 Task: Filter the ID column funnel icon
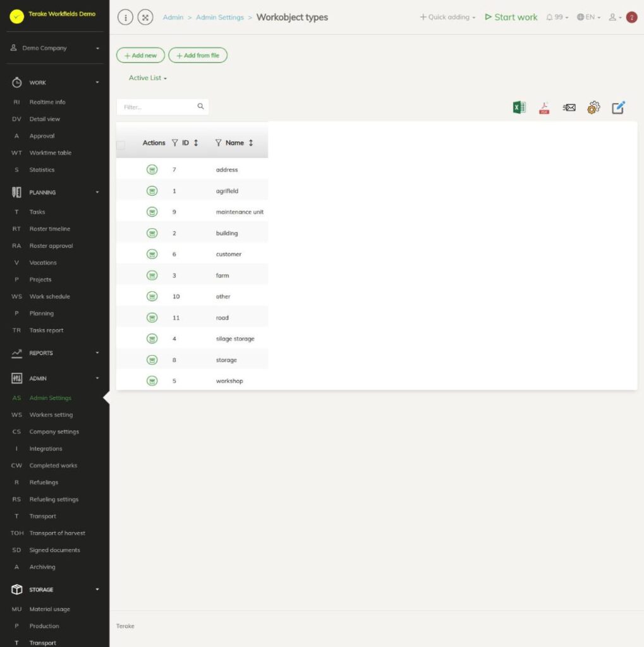175,143
